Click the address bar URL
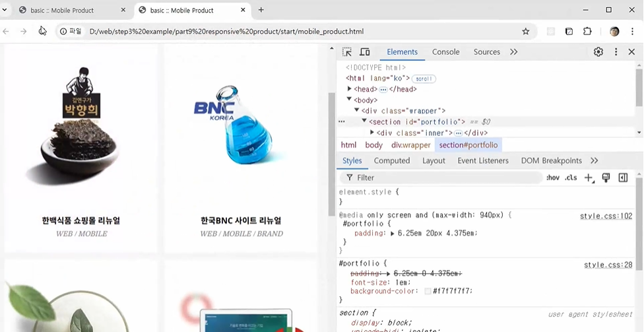Image resolution: width=644 pixels, height=332 pixels. pos(226,32)
